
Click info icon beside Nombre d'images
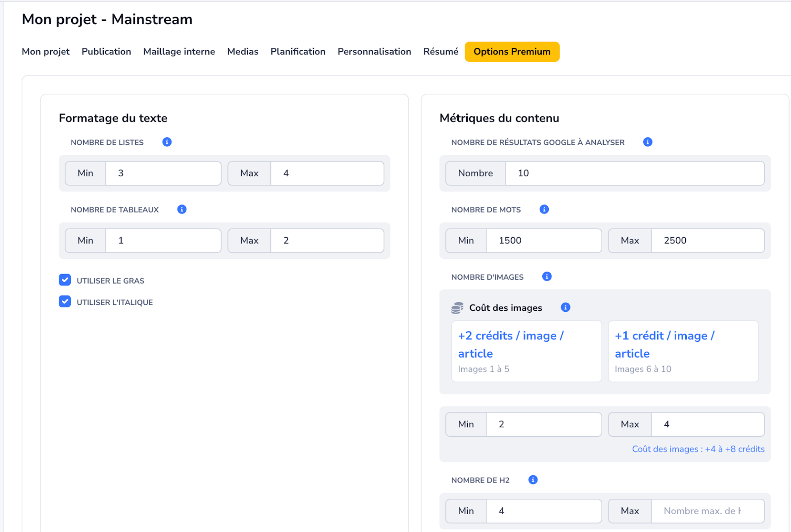(547, 277)
